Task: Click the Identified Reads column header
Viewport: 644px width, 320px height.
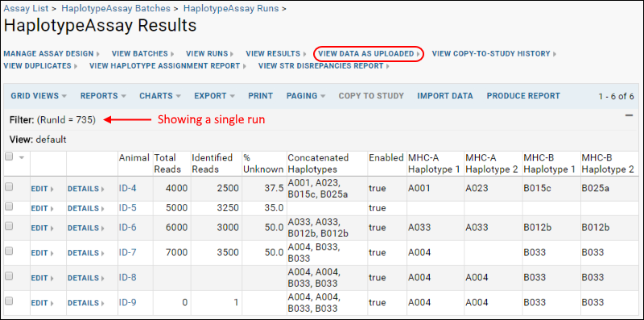Action: pos(212,164)
